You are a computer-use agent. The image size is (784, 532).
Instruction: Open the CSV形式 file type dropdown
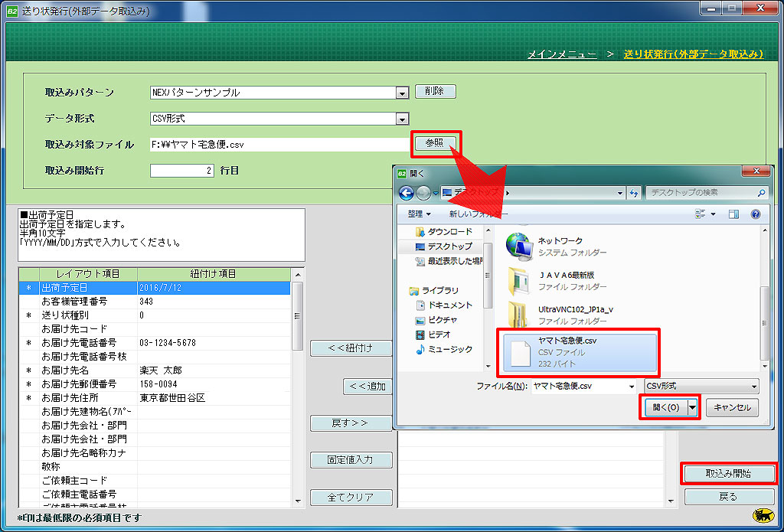tap(701, 386)
